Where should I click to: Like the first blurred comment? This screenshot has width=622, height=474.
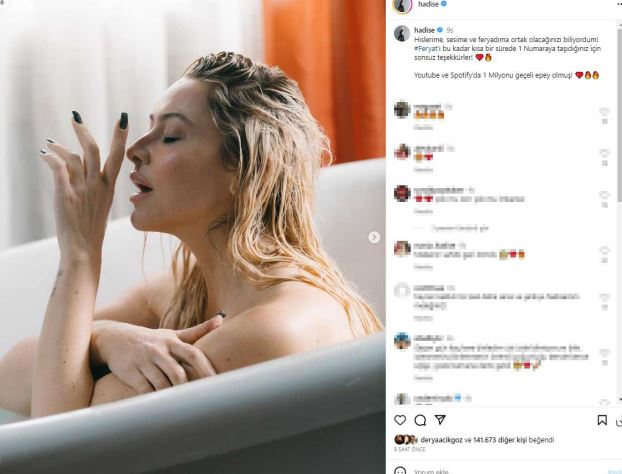coord(604,111)
